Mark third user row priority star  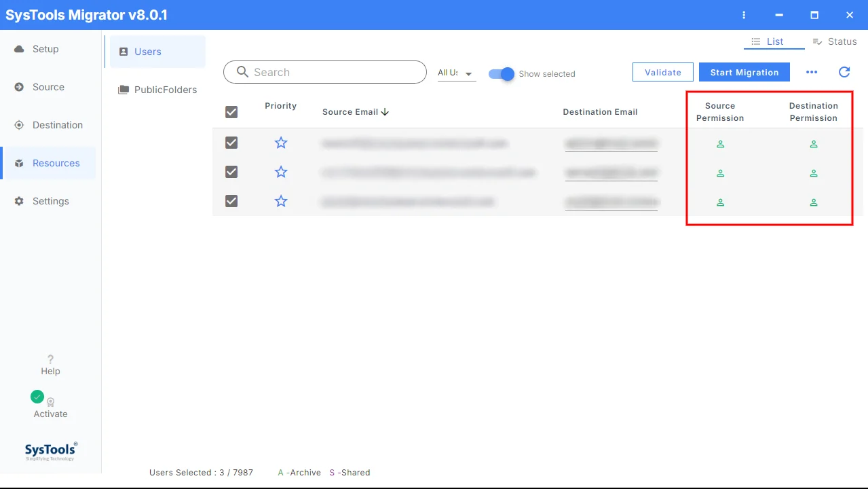(281, 201)
